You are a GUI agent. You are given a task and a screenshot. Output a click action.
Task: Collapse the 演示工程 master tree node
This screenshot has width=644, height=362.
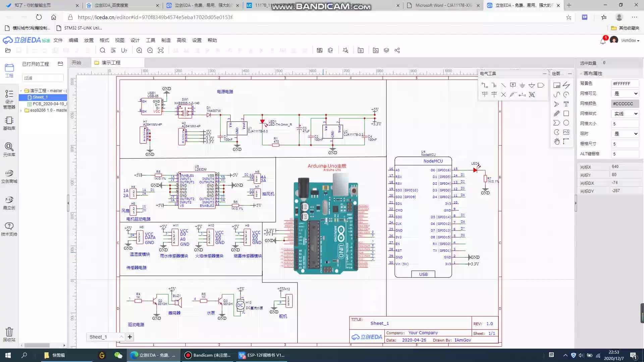(x=21, y=91)
